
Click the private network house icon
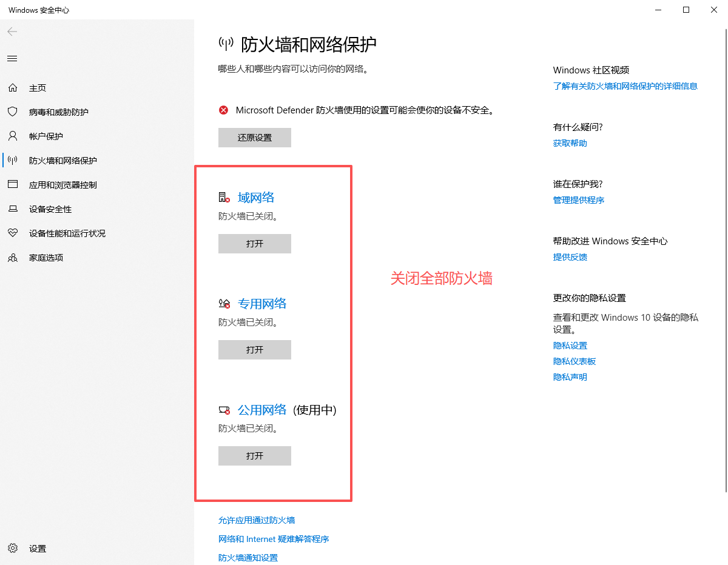pos(224,304)
